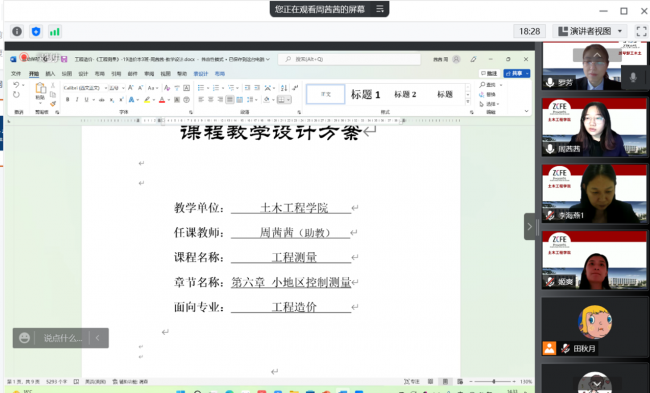Click the blue security shield icon
The image size is (650, 393).
coord(36,32)
